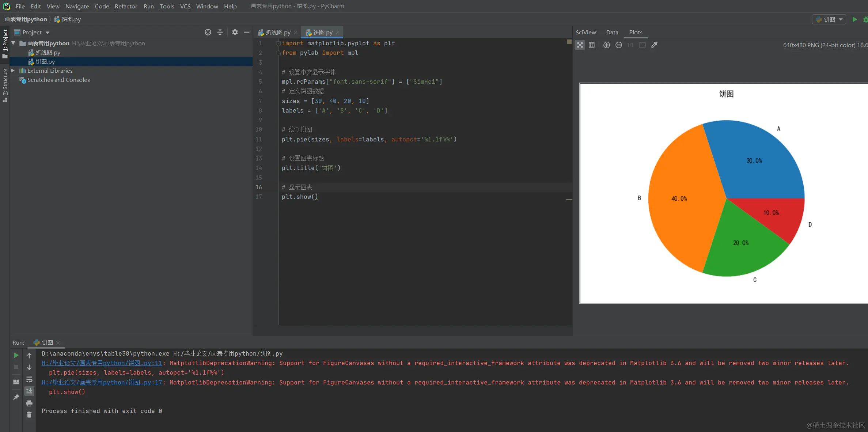868x432 pixels.
Task: Open the Refactor menu
Action: [126, 6]
